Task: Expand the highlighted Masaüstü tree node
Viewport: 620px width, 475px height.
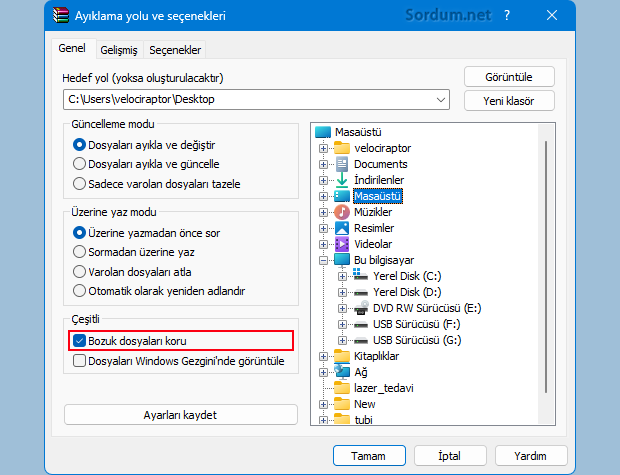Action: 323,197
